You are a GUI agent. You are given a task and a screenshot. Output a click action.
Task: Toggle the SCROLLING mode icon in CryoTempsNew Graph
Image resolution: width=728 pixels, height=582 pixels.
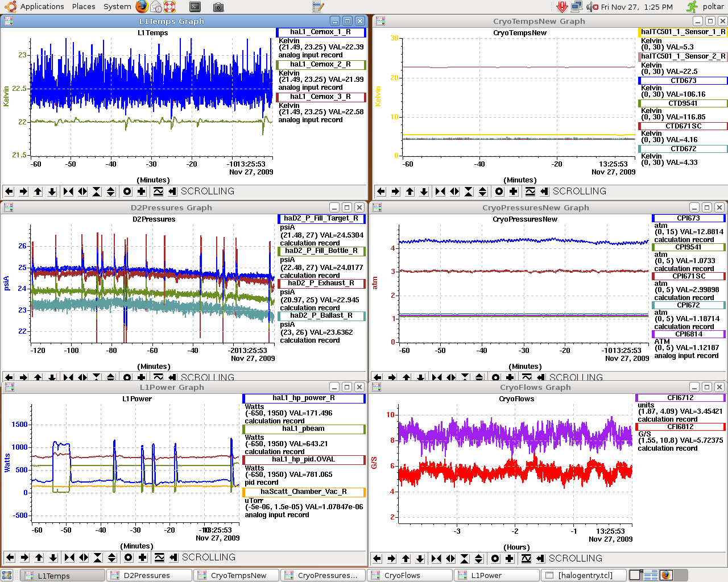click(544, 192)
